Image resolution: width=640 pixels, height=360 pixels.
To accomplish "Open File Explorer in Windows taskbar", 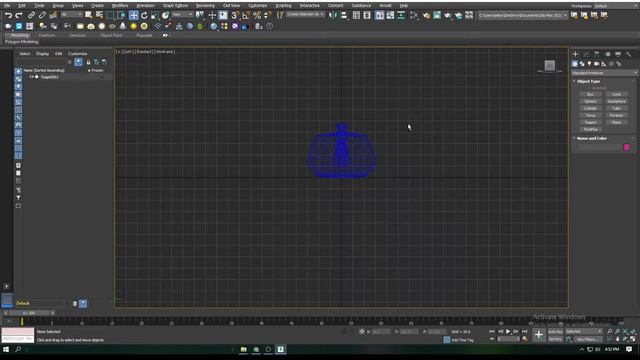I will click(244, 349).
